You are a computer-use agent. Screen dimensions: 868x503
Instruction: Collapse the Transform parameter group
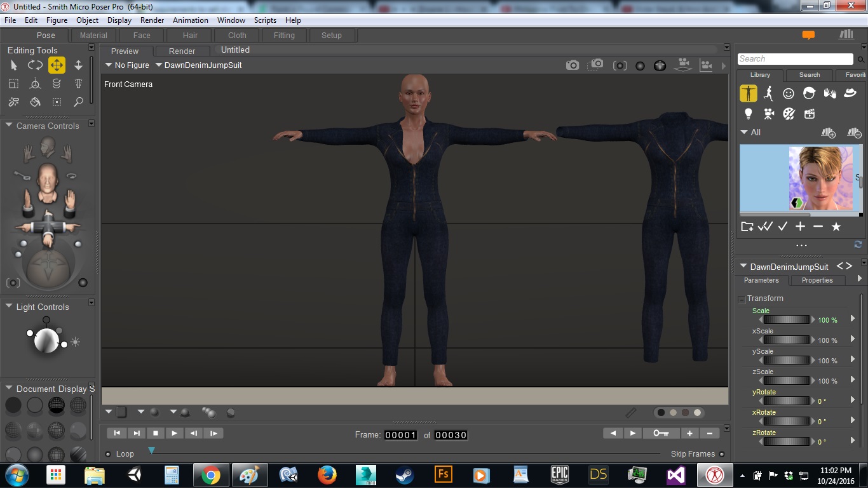point(742,299)
